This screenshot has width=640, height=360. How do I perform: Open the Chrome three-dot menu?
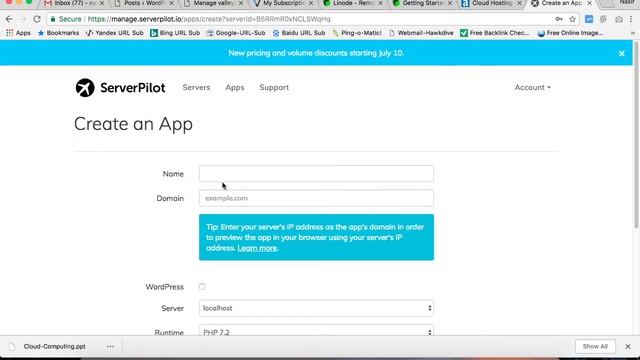(x=631, y=19)
